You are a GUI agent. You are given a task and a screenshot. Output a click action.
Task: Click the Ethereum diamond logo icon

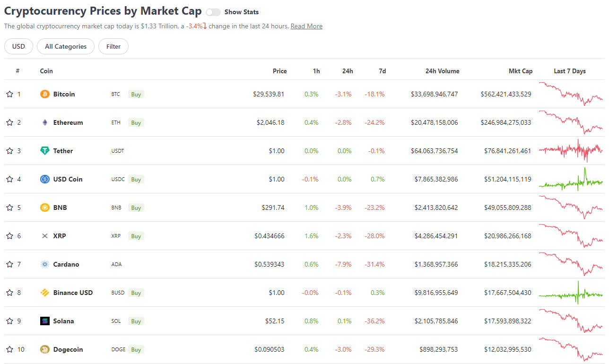45,122
